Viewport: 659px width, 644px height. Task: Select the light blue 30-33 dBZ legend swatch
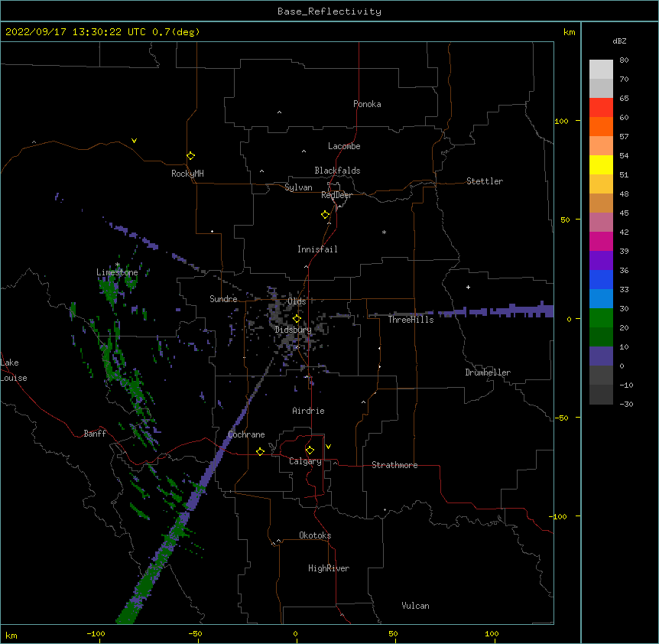click(601, 299)
